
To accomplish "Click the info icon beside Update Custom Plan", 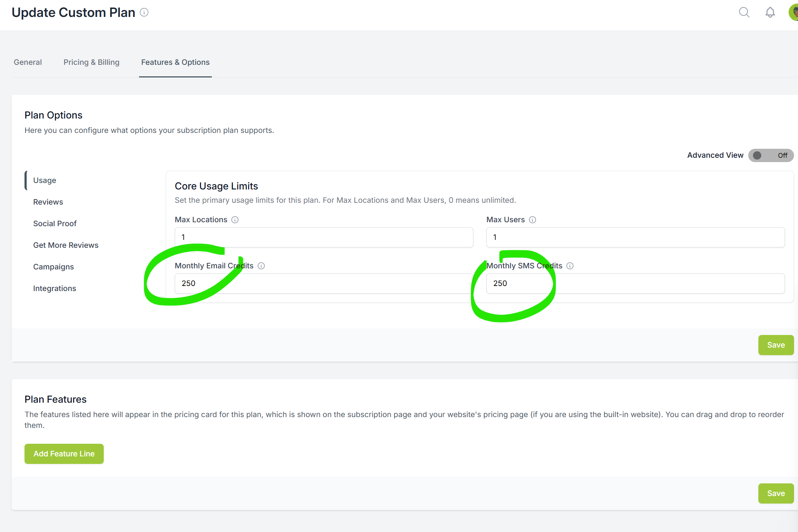I will [x=144, y=13].
